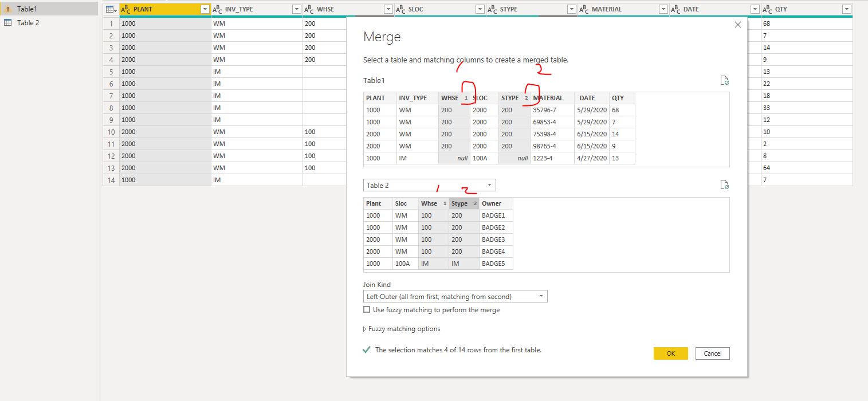
Task: Confirm merge with OK button
Action: [x=670, y=353]
